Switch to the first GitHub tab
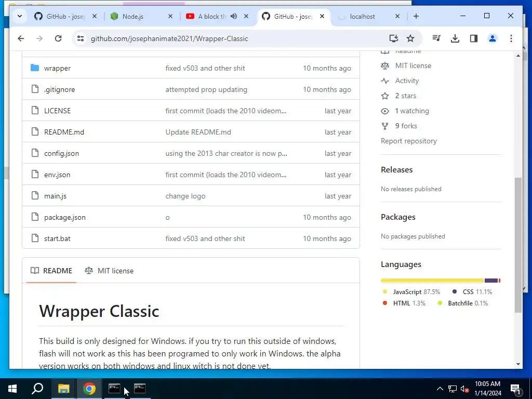The height and width of the screenshot is (399, 532). pos(65,16)
